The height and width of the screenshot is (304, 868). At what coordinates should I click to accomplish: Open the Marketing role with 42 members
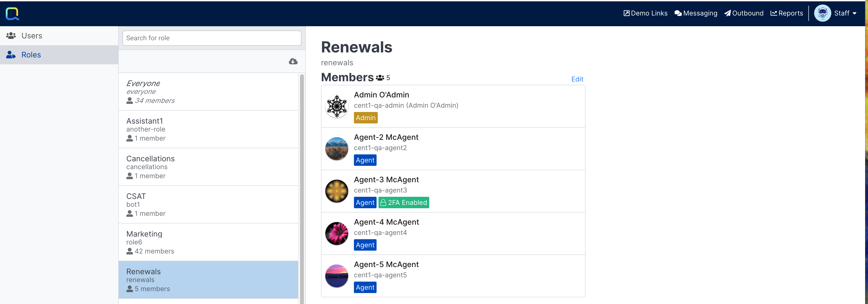click(208, 242)
